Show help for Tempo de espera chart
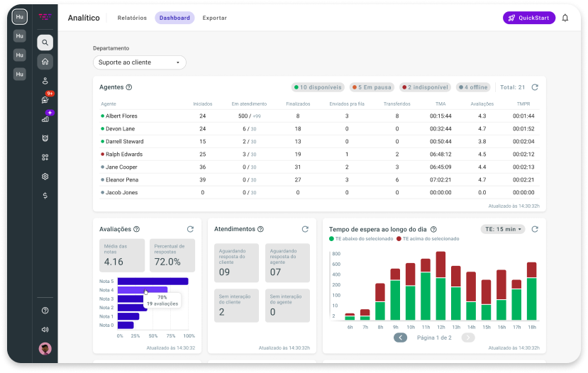The width and height of the screenshot is (588, 373). coord(433,229)
